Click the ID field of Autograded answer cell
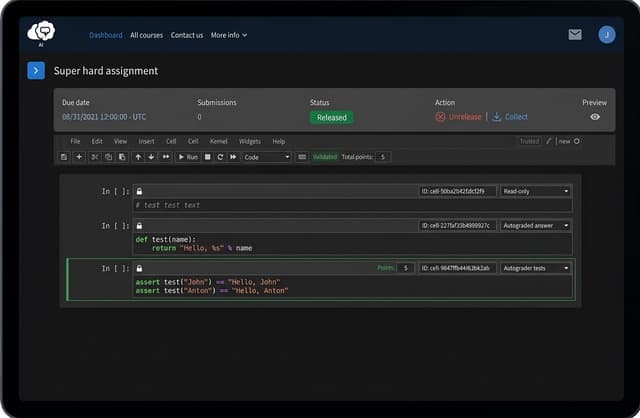The image size is (640, 418). click(458, 225)
